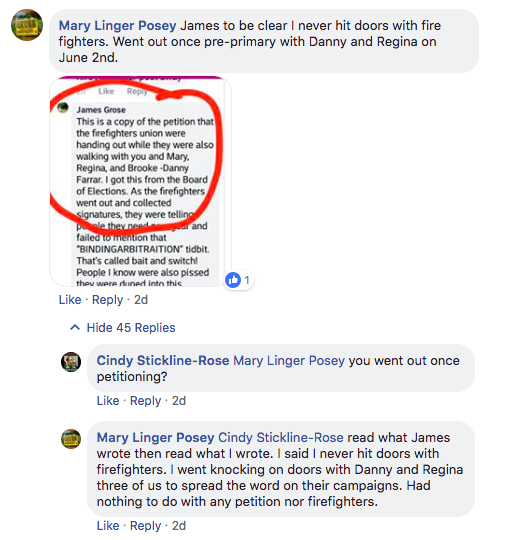Image resolution: width=512 pixels, height=540 pixels.
Task: Click tagged Mary Linger Posey mention in Cindy's reply
Action: pos(289,361)
